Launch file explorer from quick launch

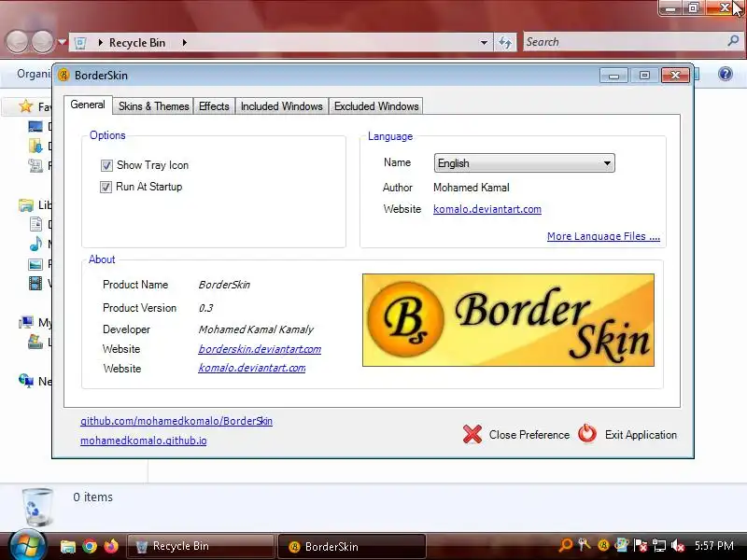click(x=68, y=546)
